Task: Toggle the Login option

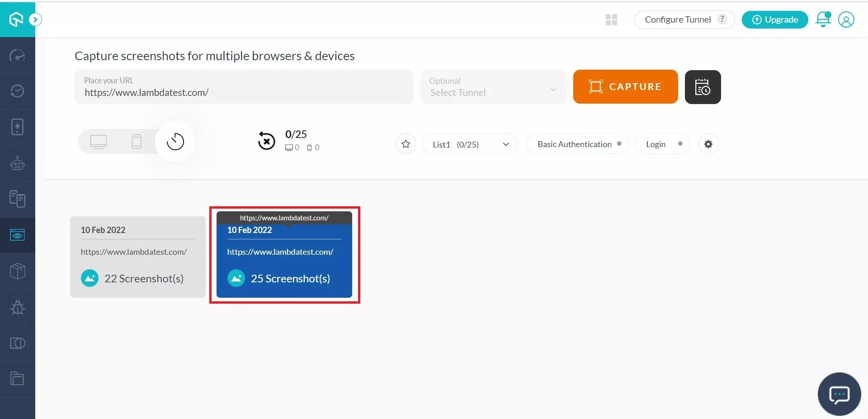Action: point(662,144)
